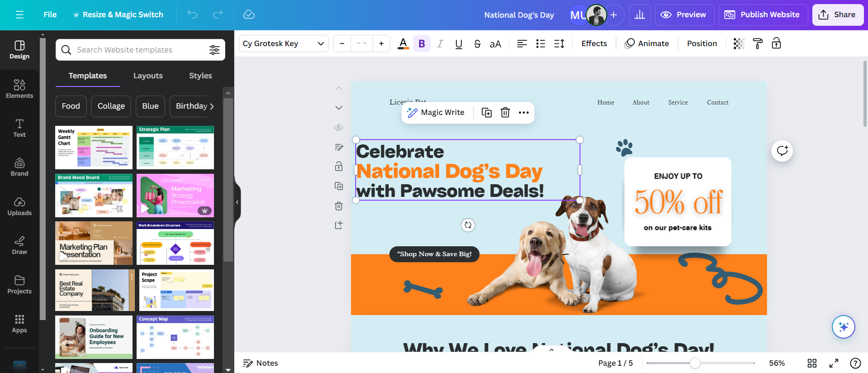Viewport: 868px width, 373px height.
Task: Choose Concept Map template
Action: [x=175, y=337]
